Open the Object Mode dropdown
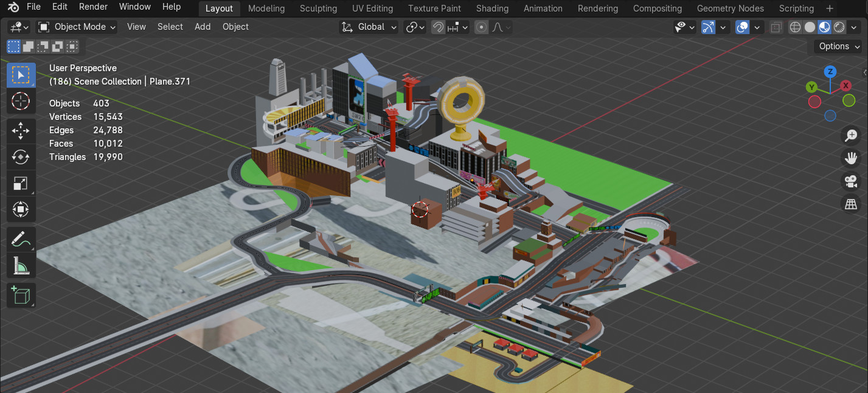The height and width of the screenshot is (393, 868). (77, 27)
